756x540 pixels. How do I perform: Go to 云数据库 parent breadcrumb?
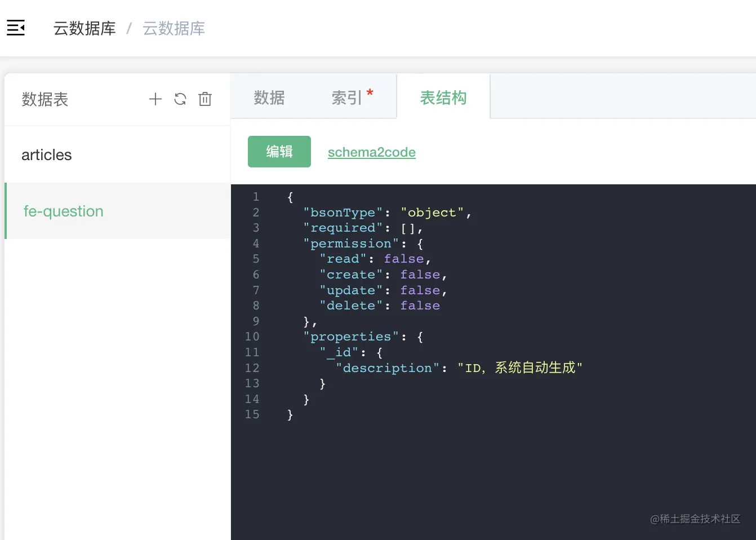click(x=85, y=28)
